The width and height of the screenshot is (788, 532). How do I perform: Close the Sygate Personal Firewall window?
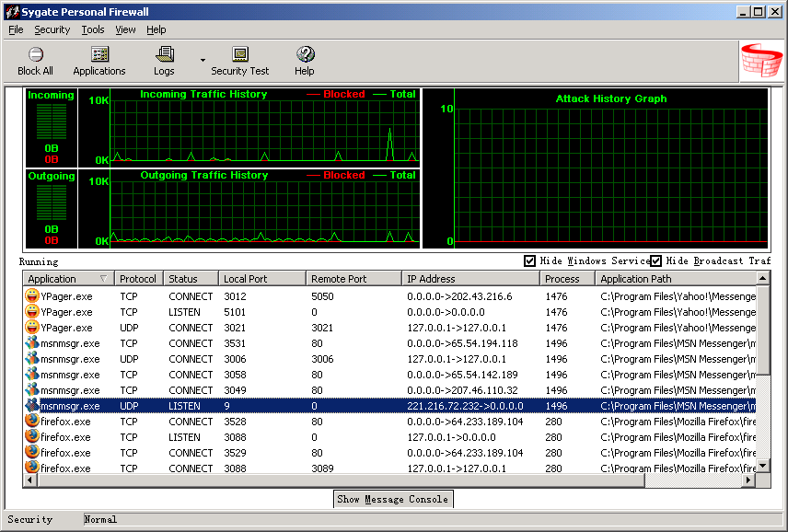(x=774, y=12)
